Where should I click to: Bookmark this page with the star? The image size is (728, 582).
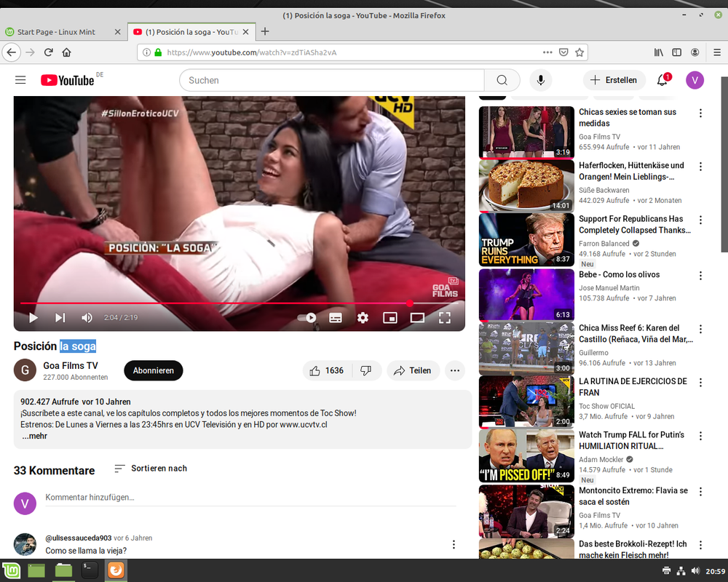(x=579, y=52)
